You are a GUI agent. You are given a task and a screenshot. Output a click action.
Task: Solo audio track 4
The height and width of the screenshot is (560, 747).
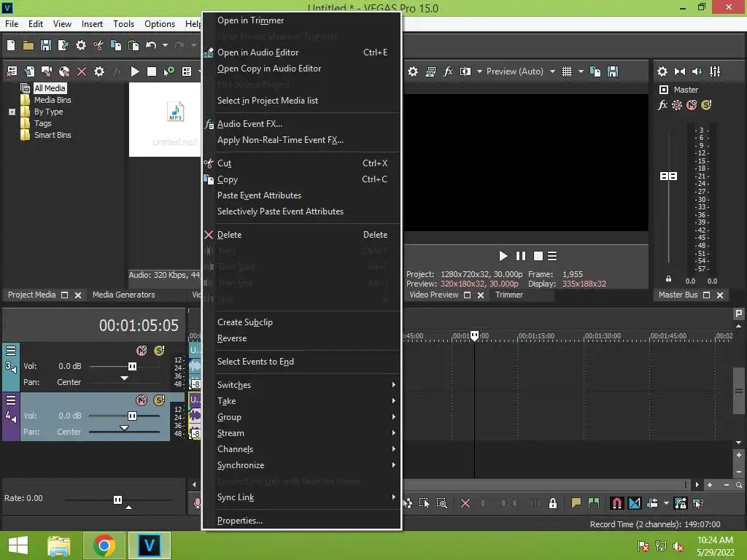point(159,400)
